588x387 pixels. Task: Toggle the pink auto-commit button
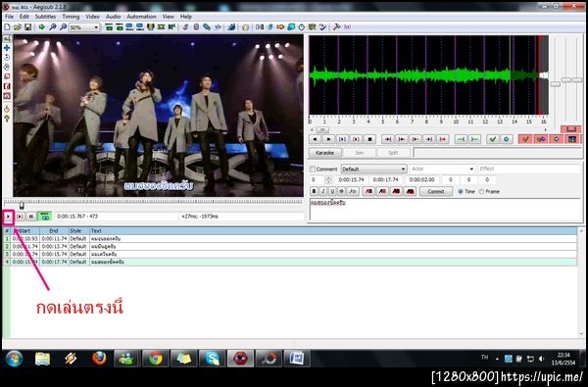coord(525,139)
